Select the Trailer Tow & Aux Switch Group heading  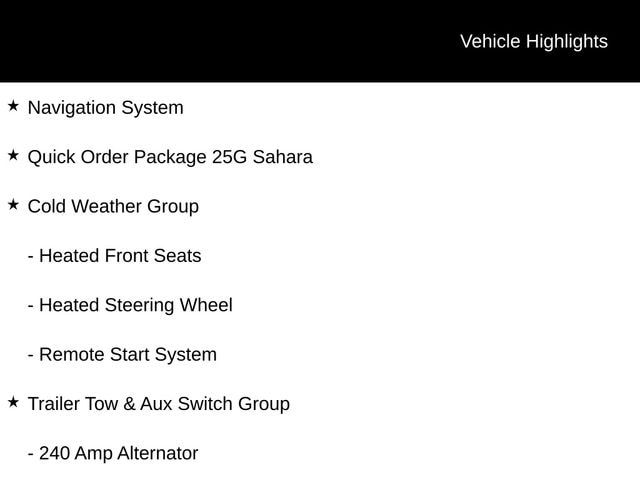(x=158, y=404)
